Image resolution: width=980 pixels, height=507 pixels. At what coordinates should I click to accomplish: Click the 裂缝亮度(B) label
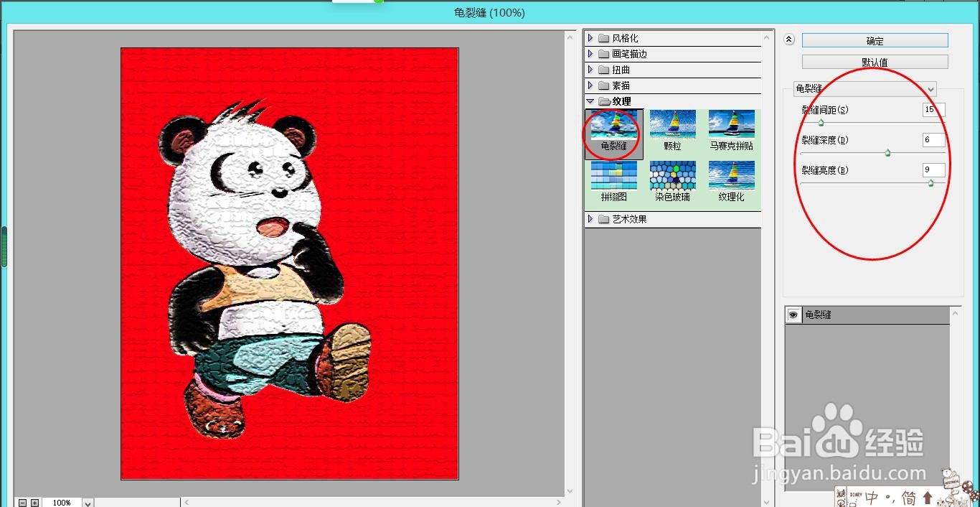[x=825, y=170]
